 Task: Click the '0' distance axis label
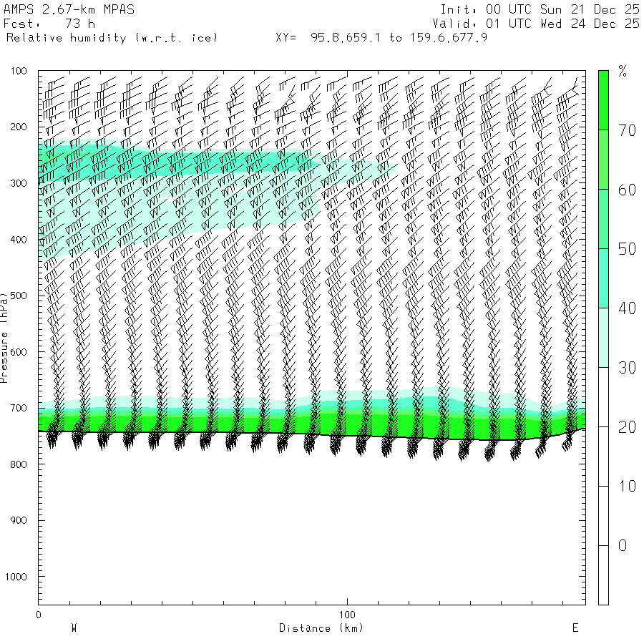[39, 615]
